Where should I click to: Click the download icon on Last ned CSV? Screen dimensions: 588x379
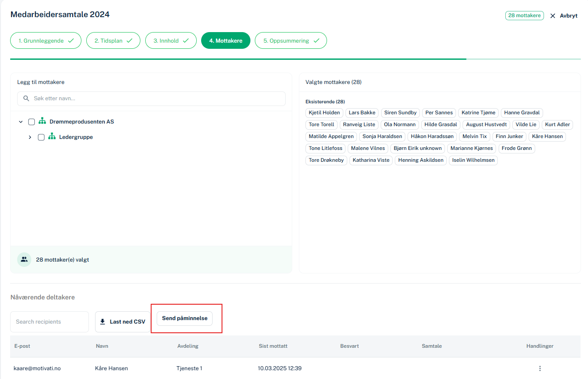(x=103, y=322)
